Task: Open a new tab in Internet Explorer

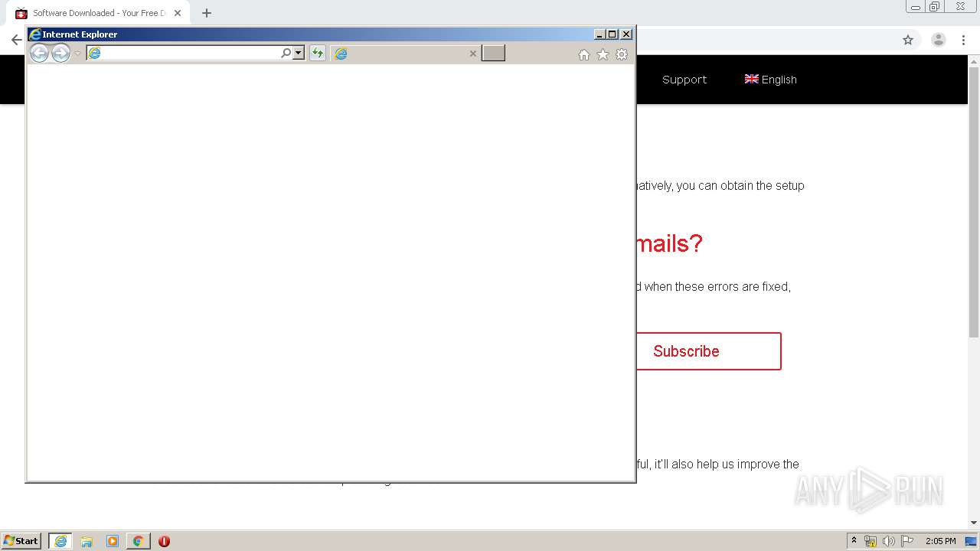Action: coord(493,53)
